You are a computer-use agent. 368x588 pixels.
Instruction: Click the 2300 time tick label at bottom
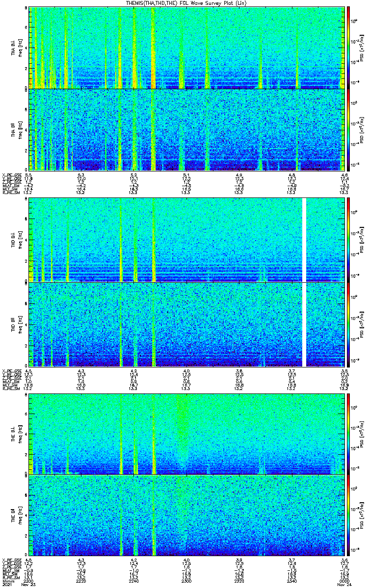[186, 581]
